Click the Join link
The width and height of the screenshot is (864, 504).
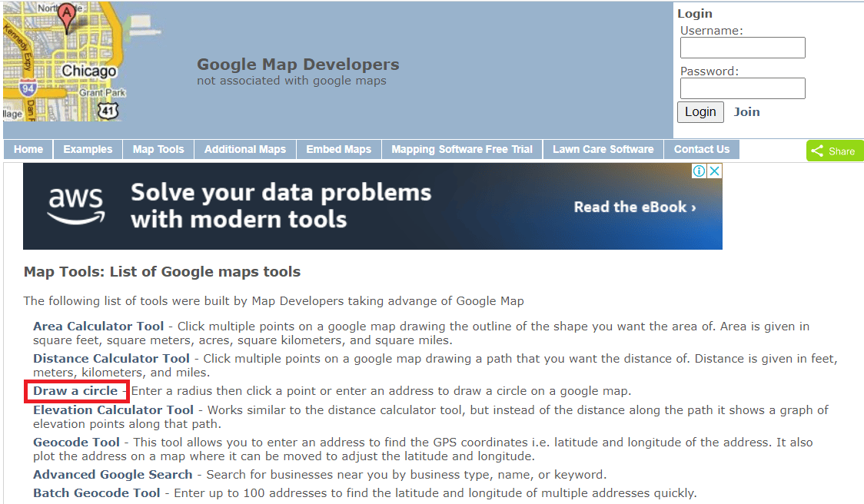pyautogui.click(x=746, y=112)
